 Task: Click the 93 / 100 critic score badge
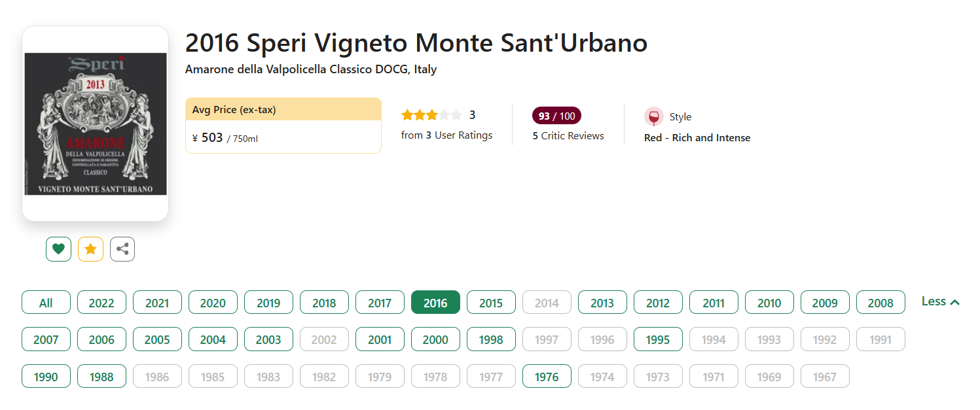(556, 116)
